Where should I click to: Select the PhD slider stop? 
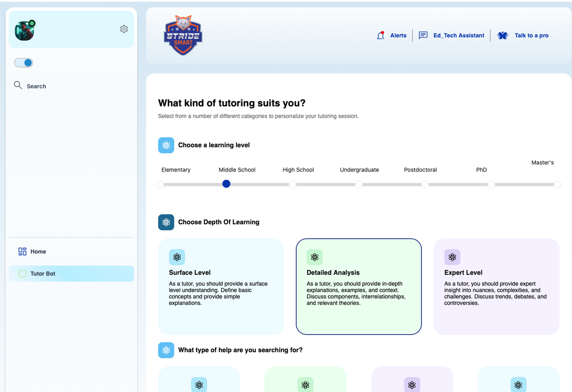click(491, 184)
